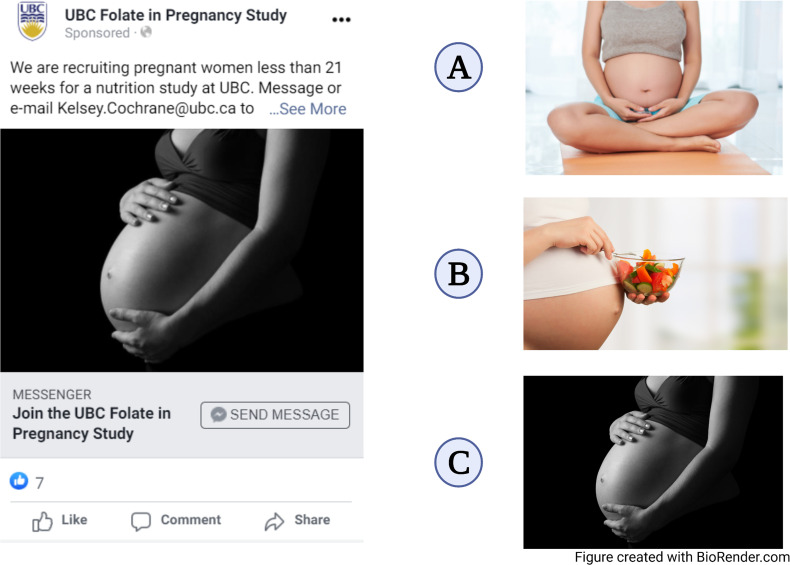Select circled label A
790x565 pixels.
coord(458,68)
